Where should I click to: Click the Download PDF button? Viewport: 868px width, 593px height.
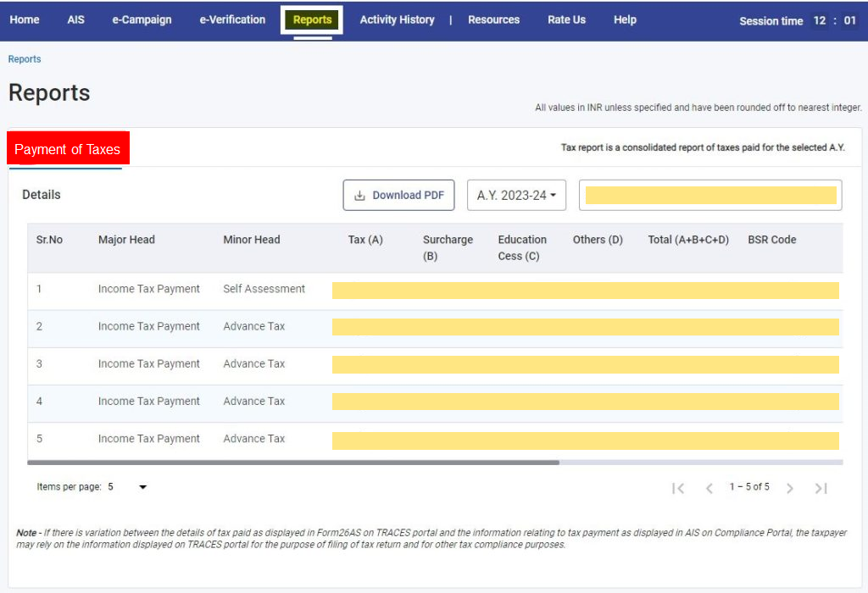point(398,195)
